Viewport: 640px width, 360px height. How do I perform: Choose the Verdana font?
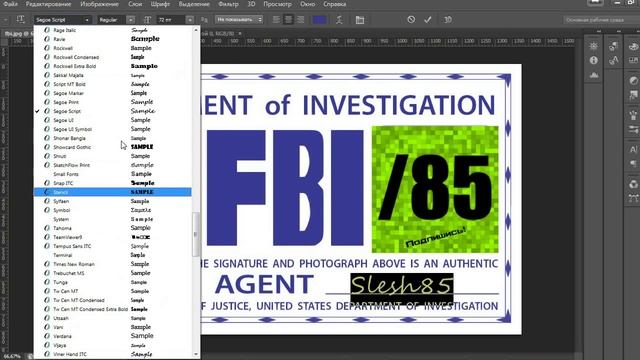tap(113, 336)
